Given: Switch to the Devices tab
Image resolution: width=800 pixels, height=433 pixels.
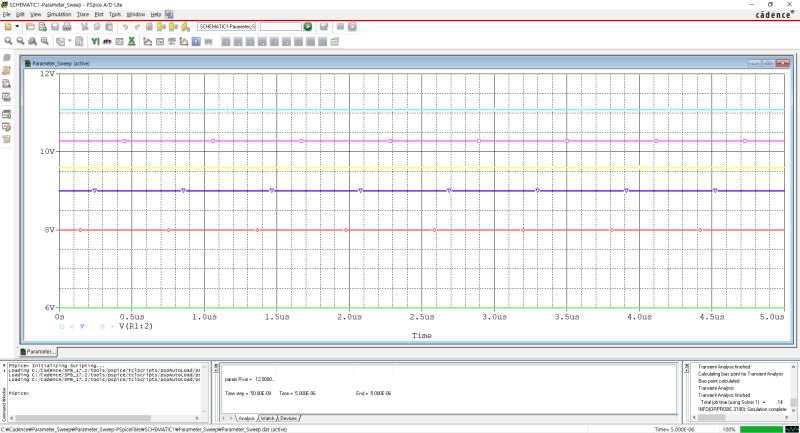Looking at the screenshot, I should 288,418.
